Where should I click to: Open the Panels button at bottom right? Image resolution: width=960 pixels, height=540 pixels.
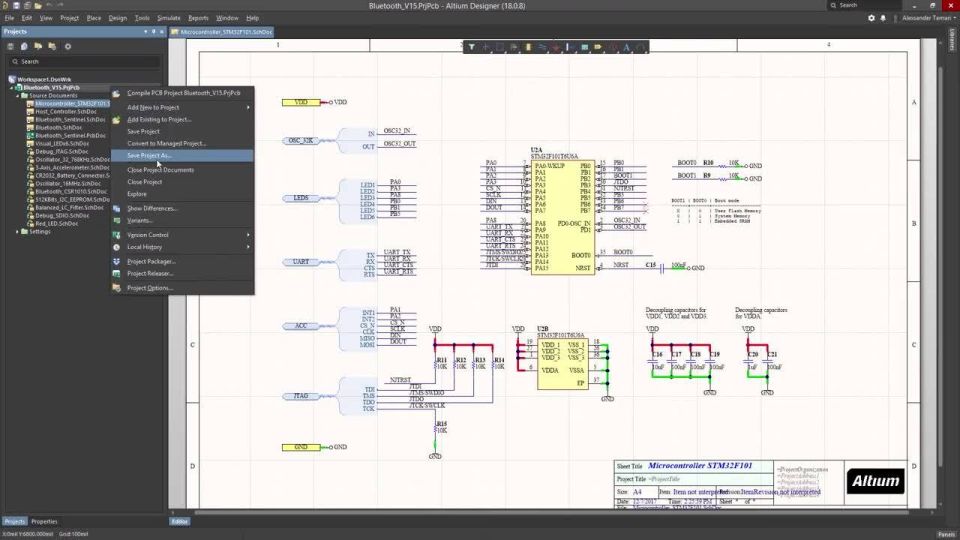[946, 534]
